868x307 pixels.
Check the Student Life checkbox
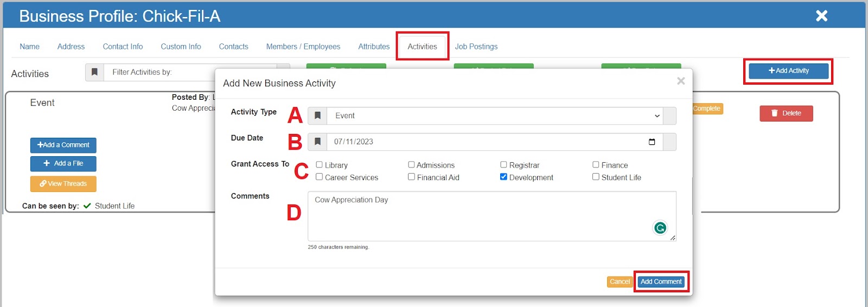coord(596,177)
